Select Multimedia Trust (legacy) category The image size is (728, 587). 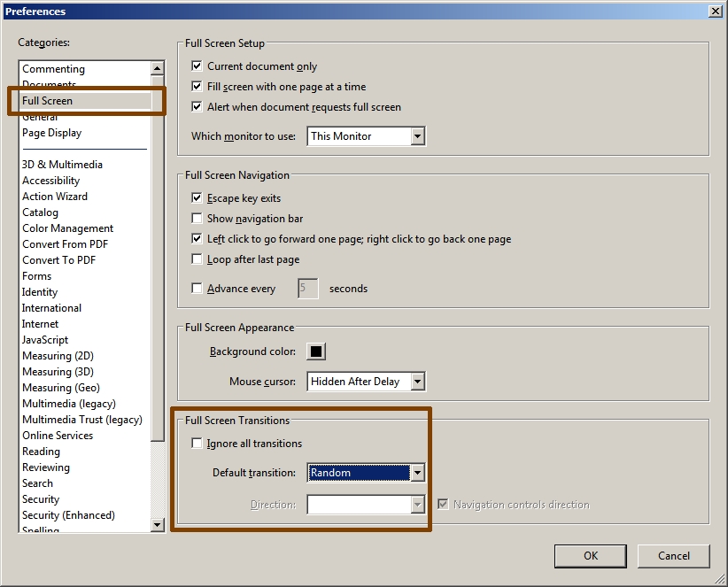pos(82,420)
